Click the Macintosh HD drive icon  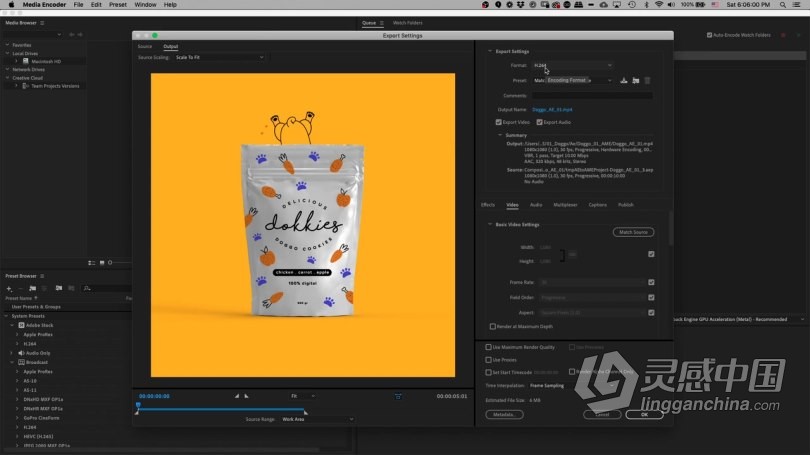point(26,61)
